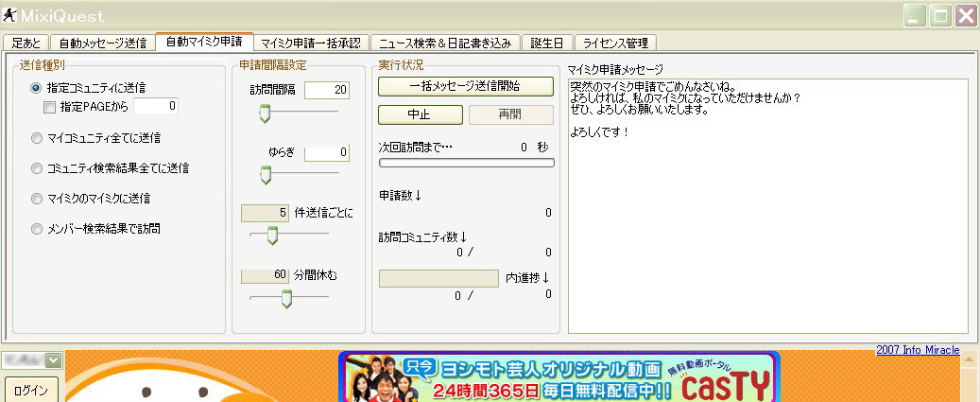This screenshot has height=402, width=980.
Task: Click the 指定PAGEから page number field
Action: [156, 107]
